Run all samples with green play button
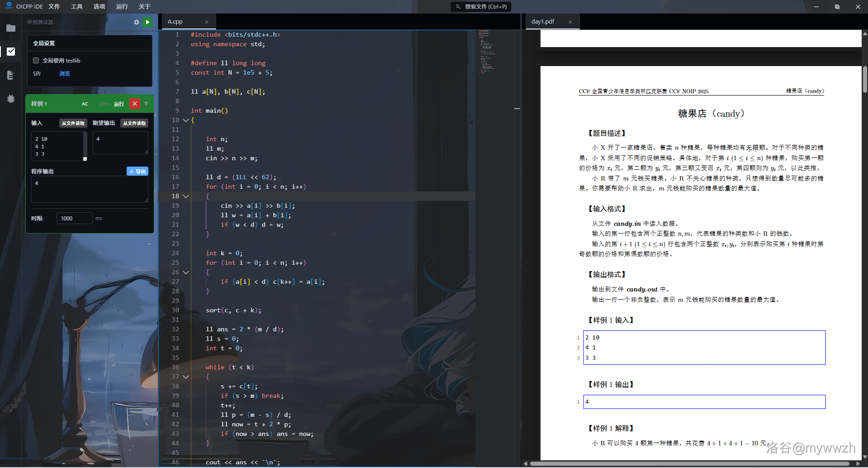This screenshot has width=868, height=468. (147, 22)
